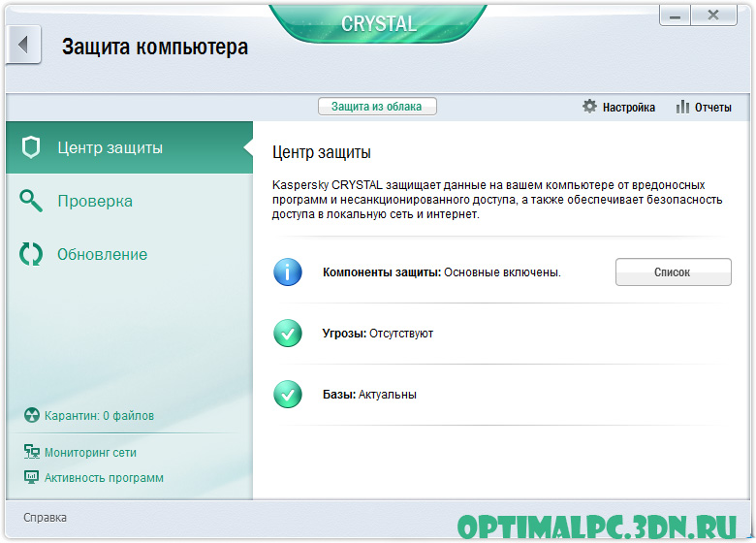Click the green checkmark icon beside Базы
This screenshot has height=543, width=756.
point(288,394)
